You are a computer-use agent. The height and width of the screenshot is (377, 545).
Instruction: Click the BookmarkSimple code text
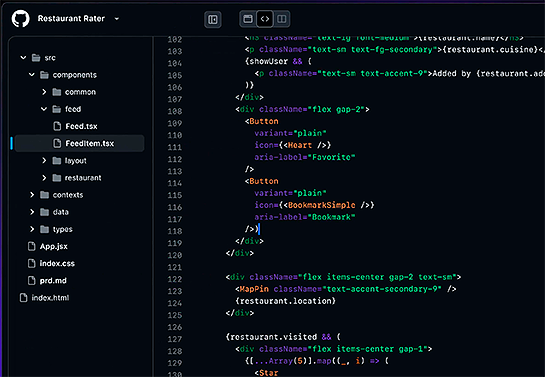(x=322, y=205)
